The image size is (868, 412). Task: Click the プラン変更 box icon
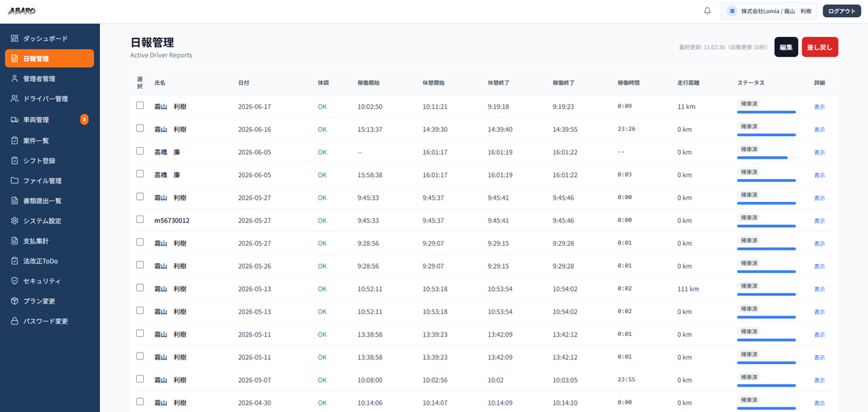[14, 301]
